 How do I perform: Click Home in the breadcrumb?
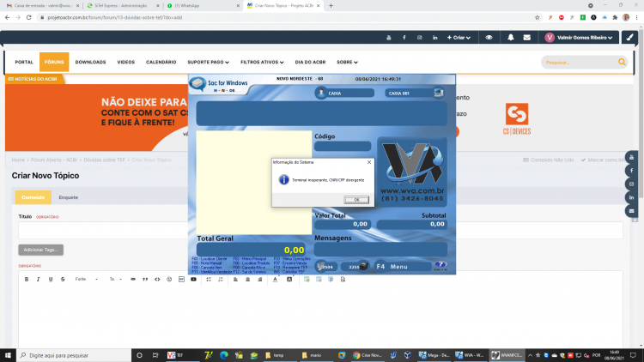pyautogui.click(x=18, y=160)
